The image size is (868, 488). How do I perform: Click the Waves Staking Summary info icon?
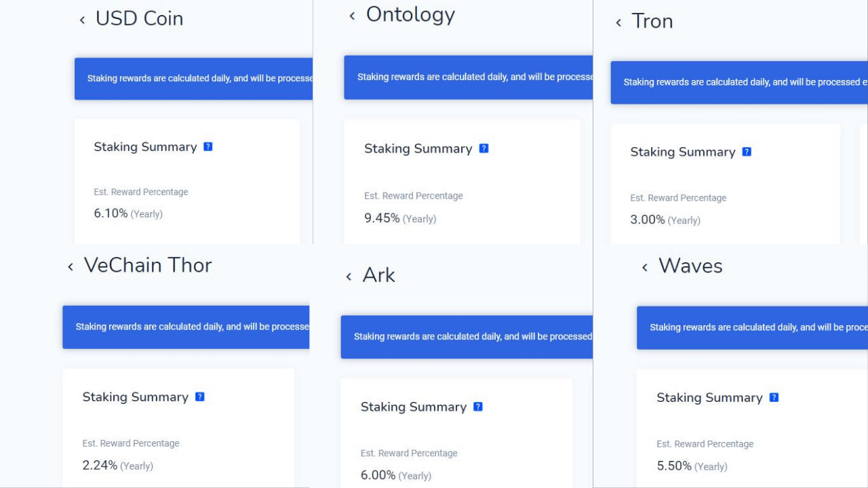[x=774, y=397]
